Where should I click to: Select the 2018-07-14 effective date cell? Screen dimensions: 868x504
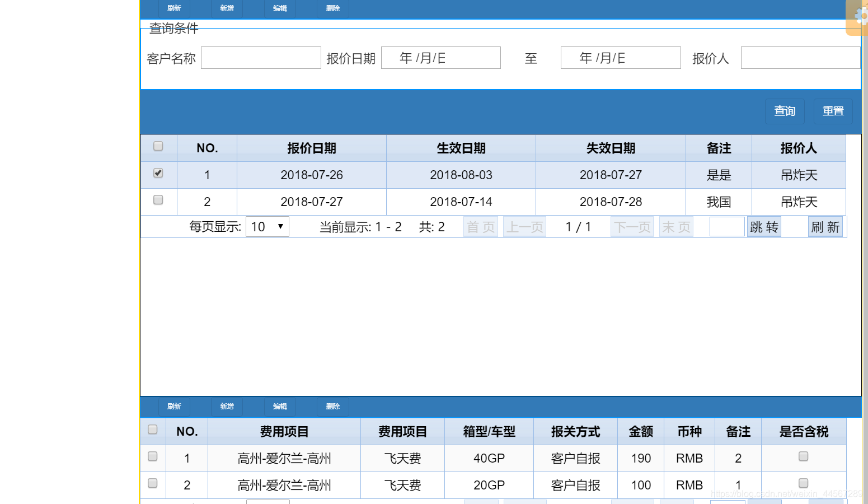tap(461, 202)
